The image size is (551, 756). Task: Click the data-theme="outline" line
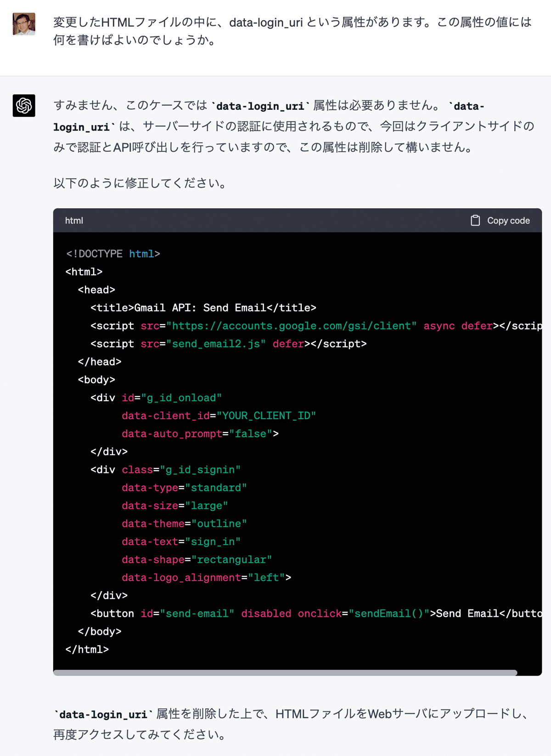(x=184, y=523)
